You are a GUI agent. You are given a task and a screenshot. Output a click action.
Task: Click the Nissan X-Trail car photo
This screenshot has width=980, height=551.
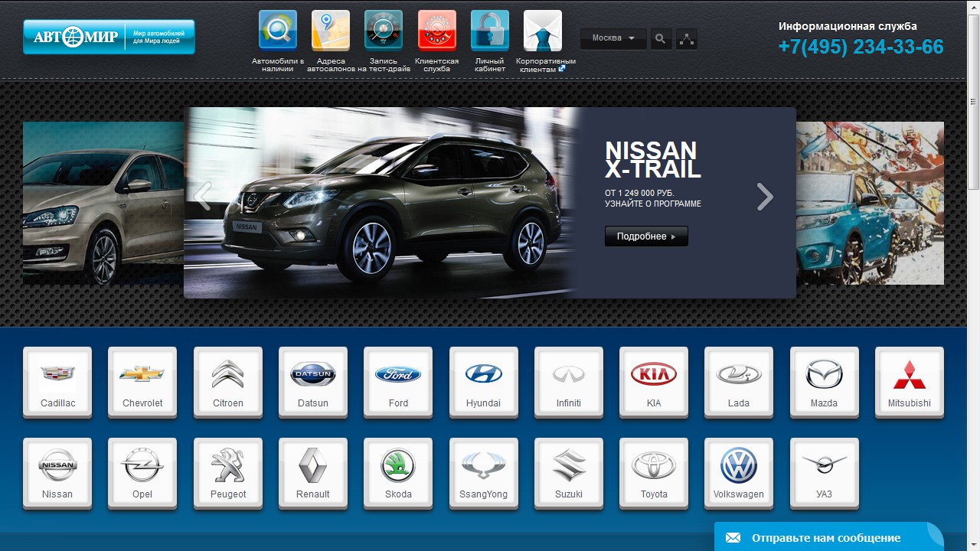click(x=381, y=203)
